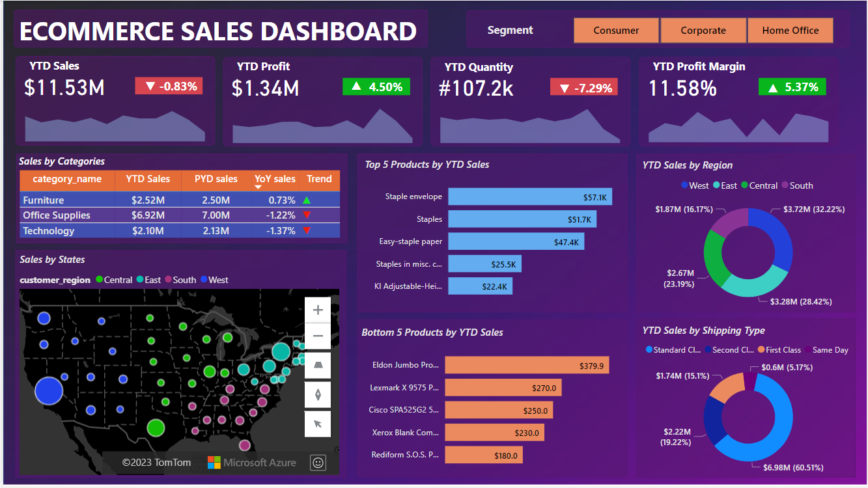
Task: Zoom in on the Sales by States map
Action: click(x=318, y=310)
